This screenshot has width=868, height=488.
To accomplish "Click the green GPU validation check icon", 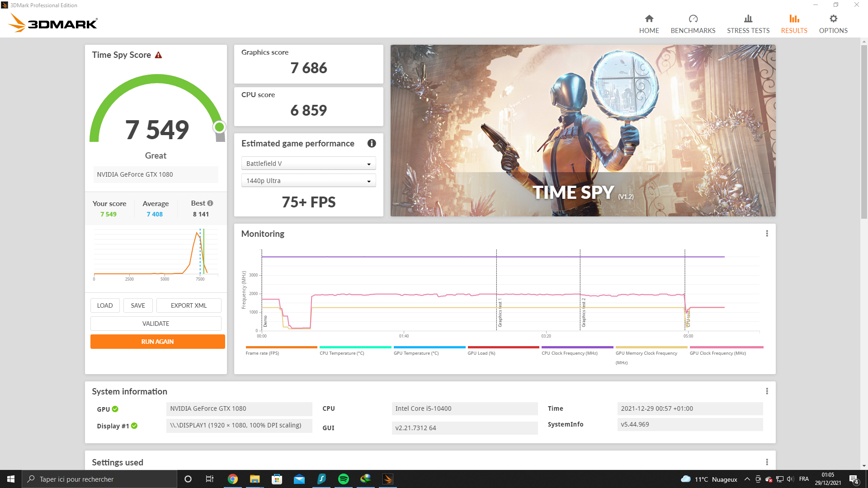I will (115, 409).
